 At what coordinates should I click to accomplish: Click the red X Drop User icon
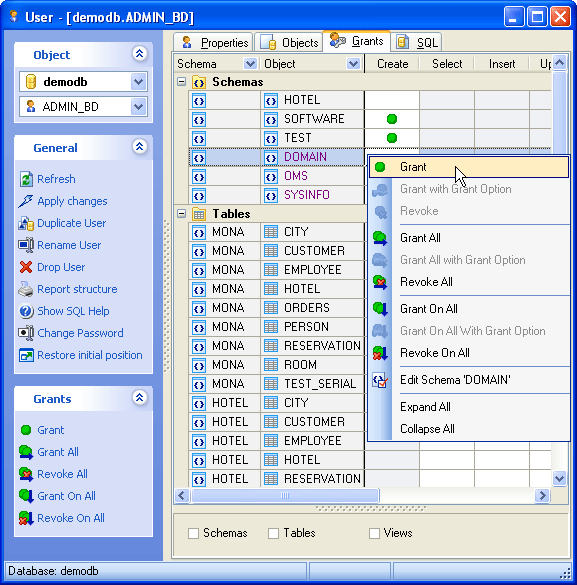[26, 267]
